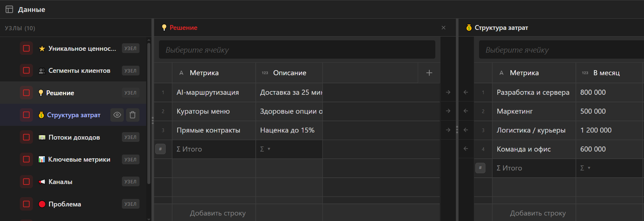
Task: Click УЗЕЛ badge on Решение row
Action: (x=131, y=93)
